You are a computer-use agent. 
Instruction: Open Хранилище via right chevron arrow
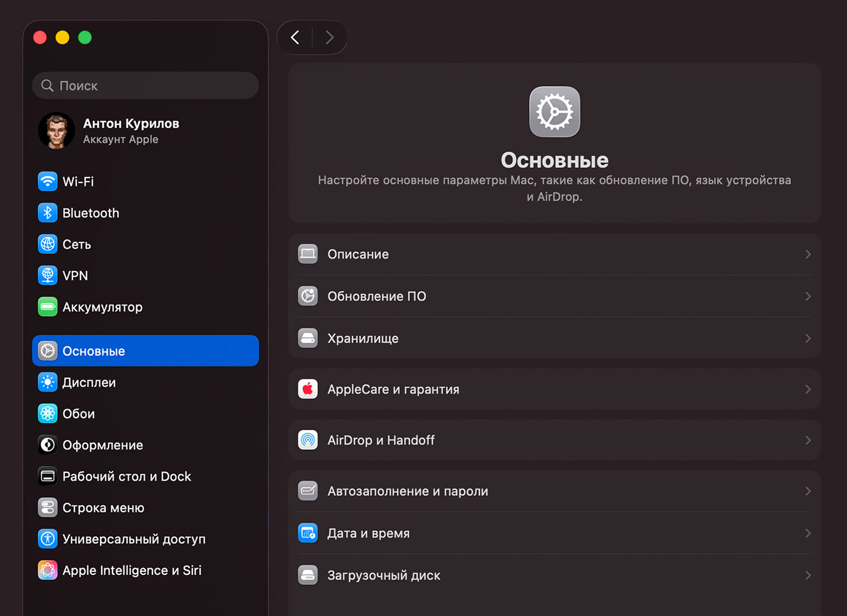(808, 338)
